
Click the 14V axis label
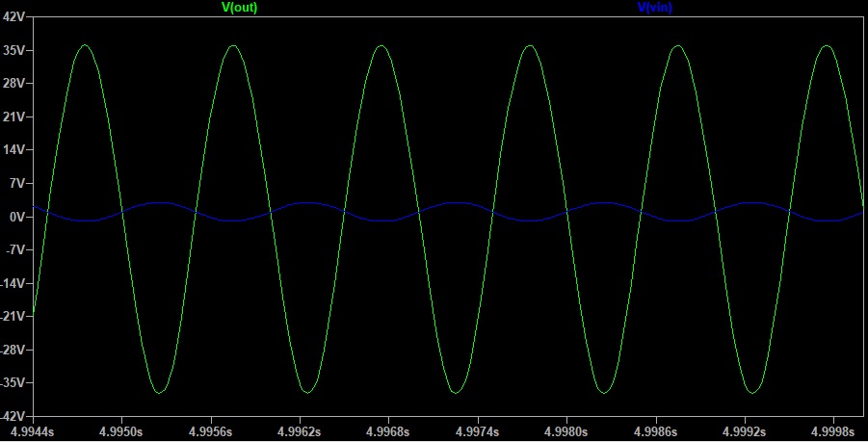point(13,150)
